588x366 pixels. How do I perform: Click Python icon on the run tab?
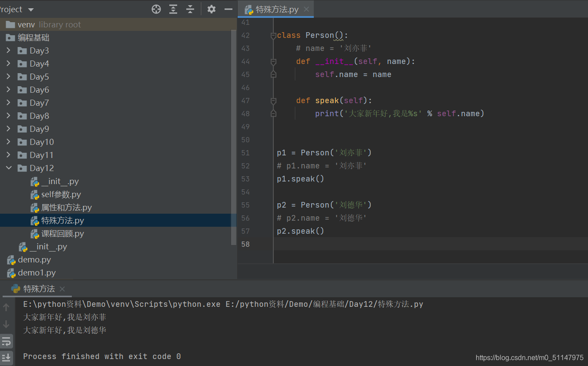[x=16, y=289]
